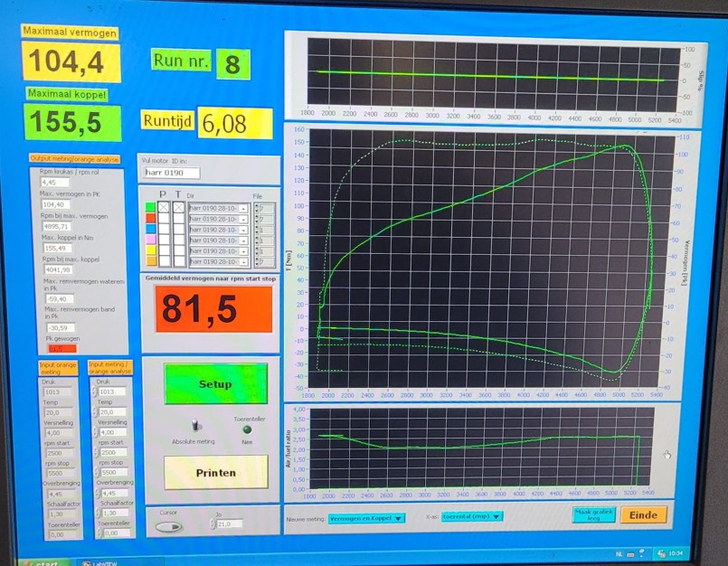Click the pink trace color swatch
The height and width of the screenshot is (566, 728).
[150, 241]
